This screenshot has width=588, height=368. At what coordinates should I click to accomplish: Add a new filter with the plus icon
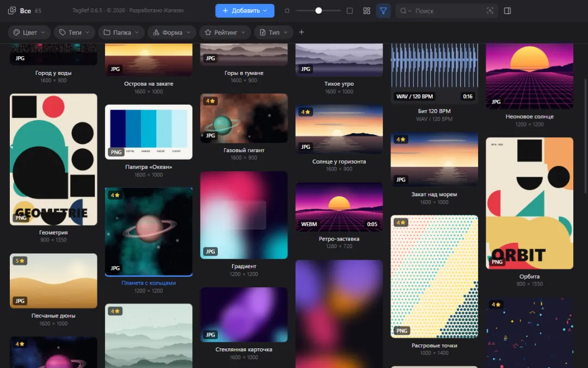pos(302,32)
